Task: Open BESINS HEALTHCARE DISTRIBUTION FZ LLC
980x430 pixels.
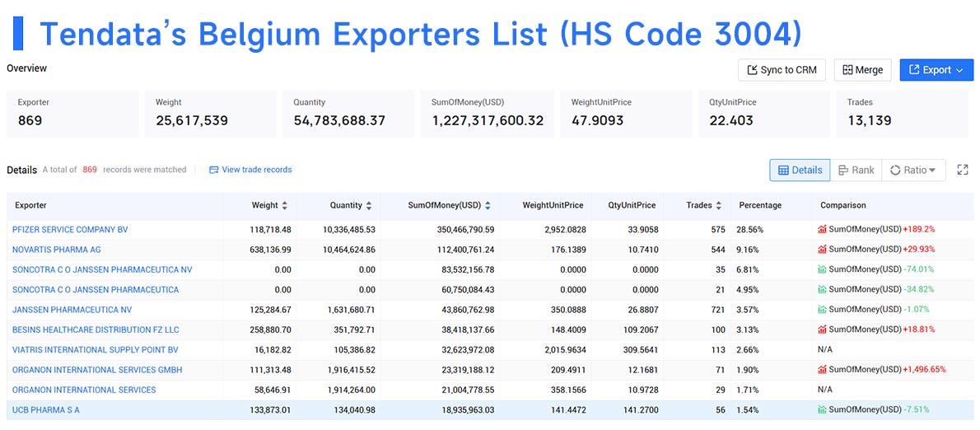Action: tap(96, 330)
